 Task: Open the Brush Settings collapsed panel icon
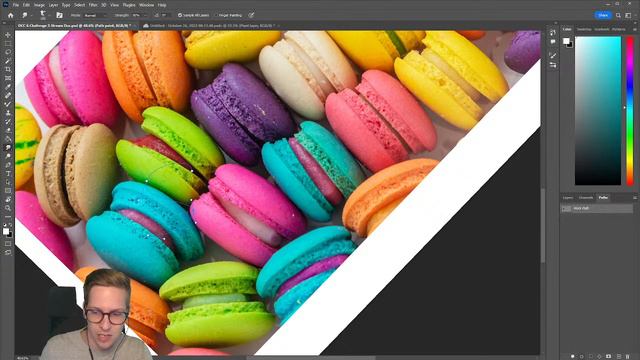[x=553, y=56]
